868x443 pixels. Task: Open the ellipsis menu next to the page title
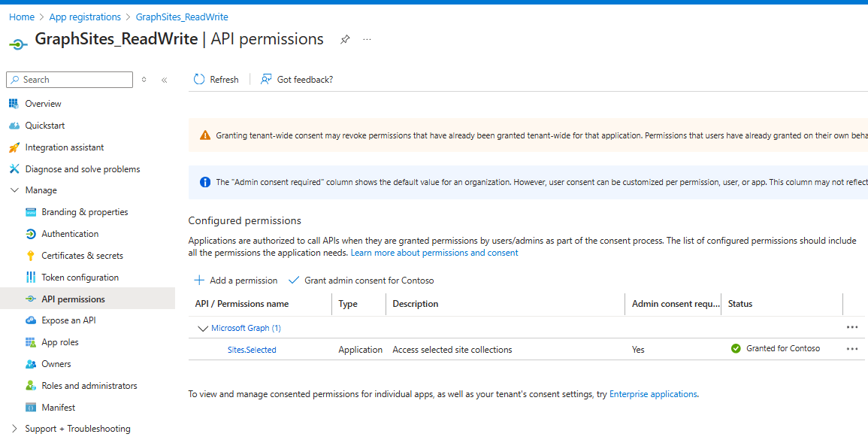[367, 39]
